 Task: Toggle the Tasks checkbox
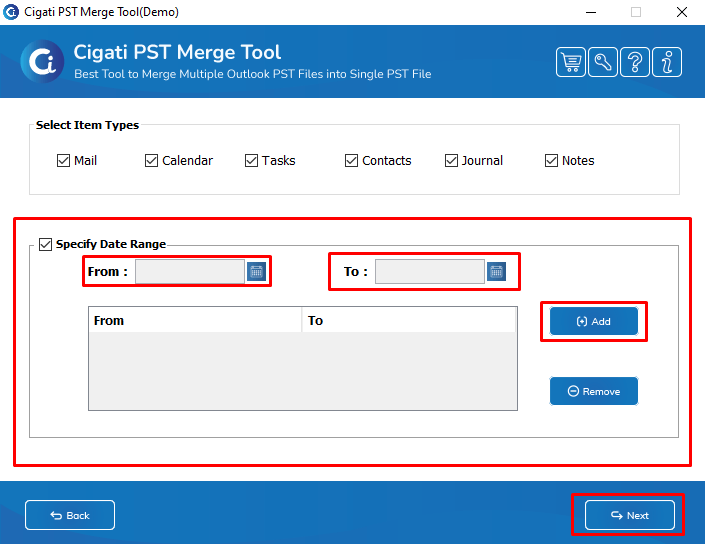[x=251, y=160]
